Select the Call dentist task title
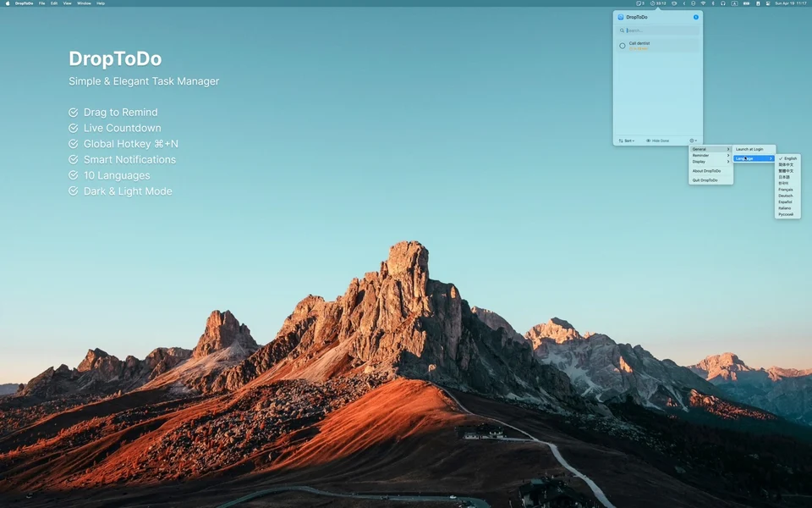812x508 pixels. pos(639,43)
